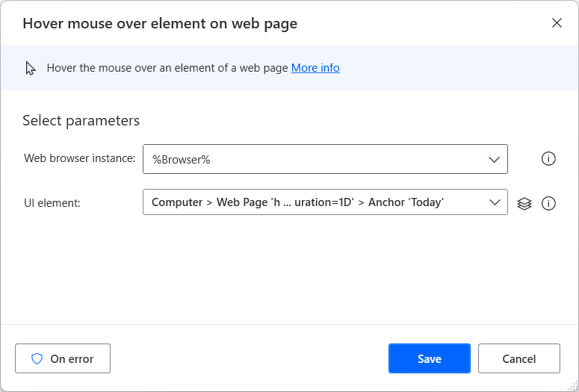
Task: Expand the Web browser instance dropdown arrow
Action: (x=494, y=160)
